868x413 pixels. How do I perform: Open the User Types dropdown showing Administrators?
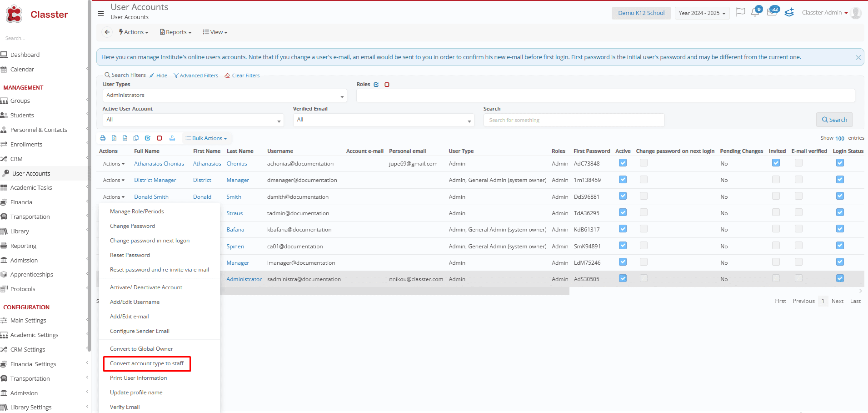pos(225,96)
